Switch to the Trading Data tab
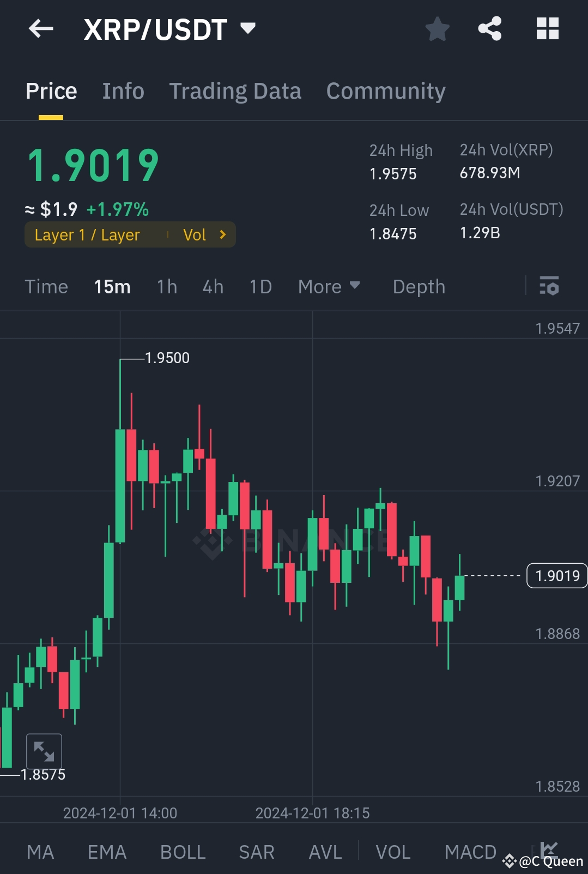Screen dimensions: 588x874 (x=235, y=91)
